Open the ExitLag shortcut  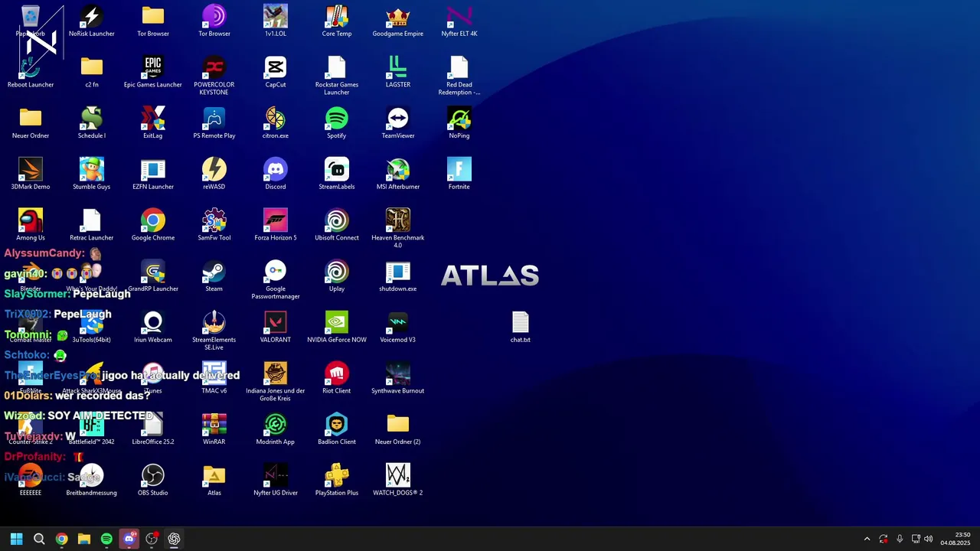tap(153, 122)
